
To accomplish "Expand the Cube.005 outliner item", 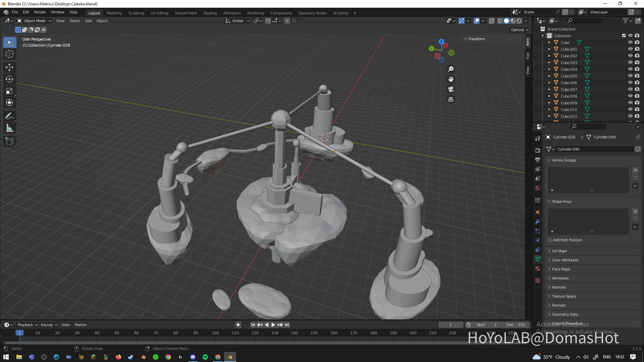I will tap(549, 76).
